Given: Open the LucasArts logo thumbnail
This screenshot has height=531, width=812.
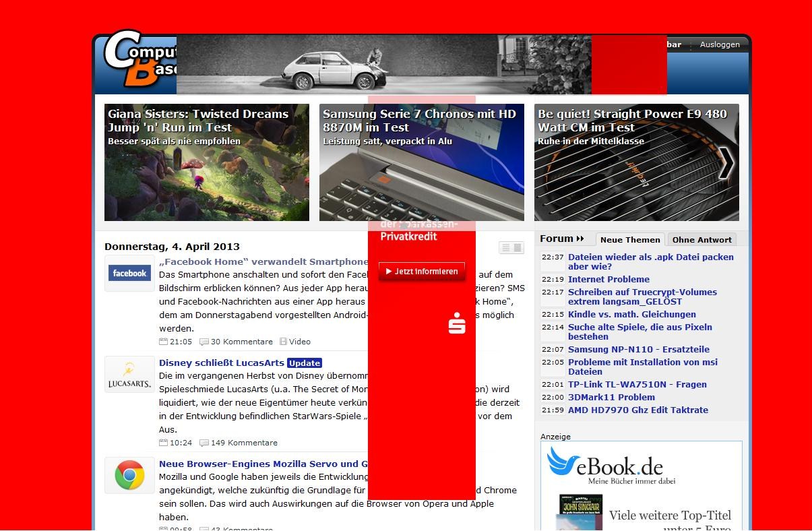Looking at the screenshot, I should click(129, 374).
